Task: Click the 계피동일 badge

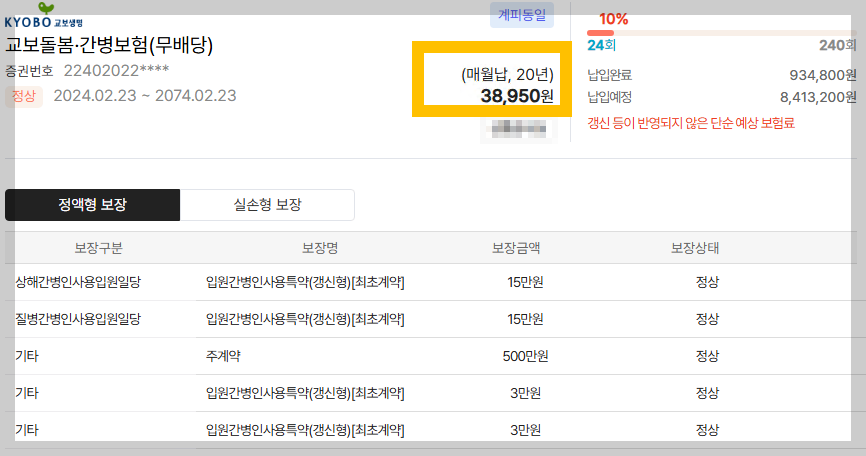Action: (x=522, y=15)
